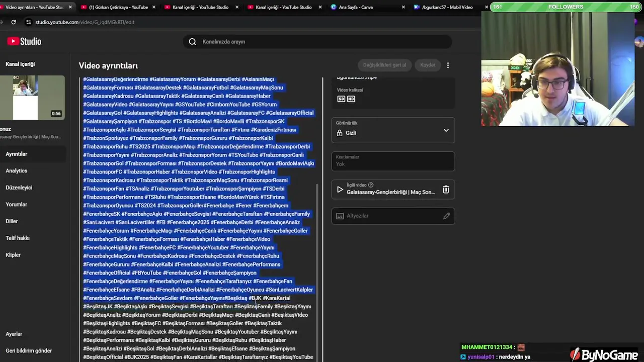The height and width of the screenshot is (362, 644).
Task: Click the browser address bar URL
Action: [85, 22]
